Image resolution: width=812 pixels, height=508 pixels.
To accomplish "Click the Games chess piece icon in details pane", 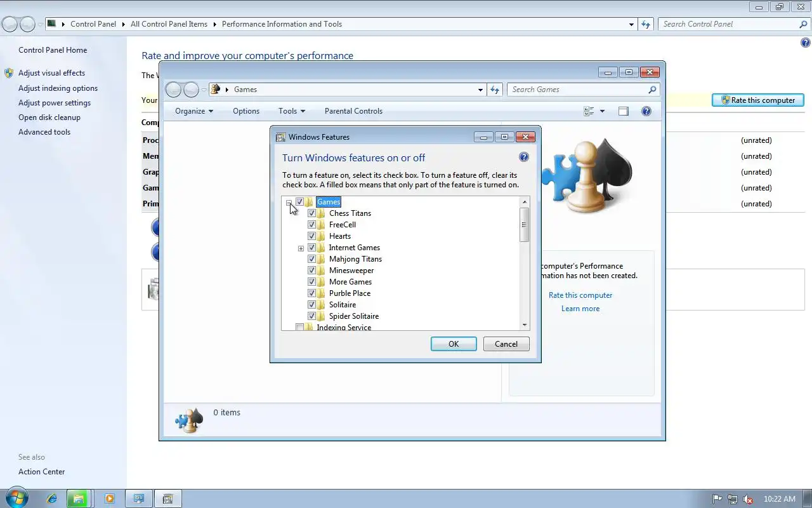I will click(x=189, y=420).
